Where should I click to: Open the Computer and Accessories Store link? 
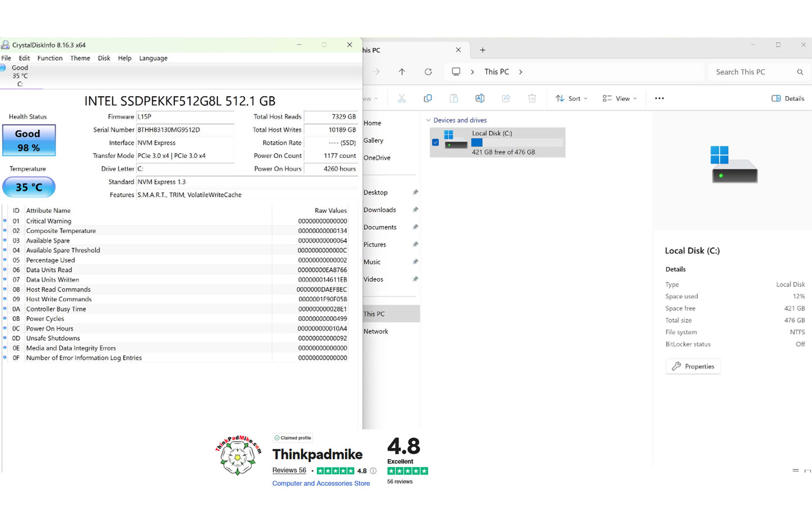tap(321, 484)
